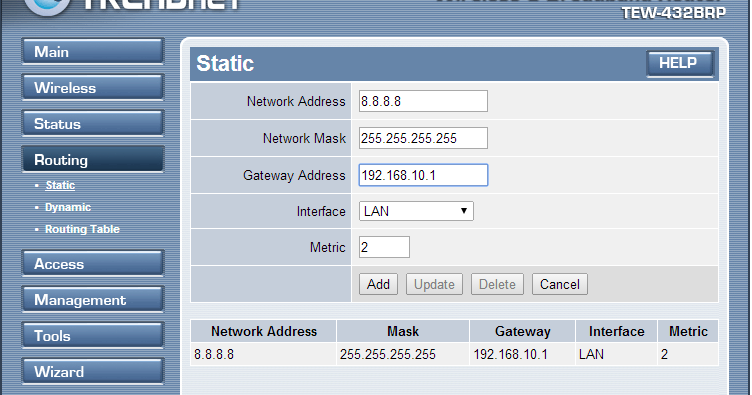
Task: Launch the Wizard menu section
Action: pos(93,372)
